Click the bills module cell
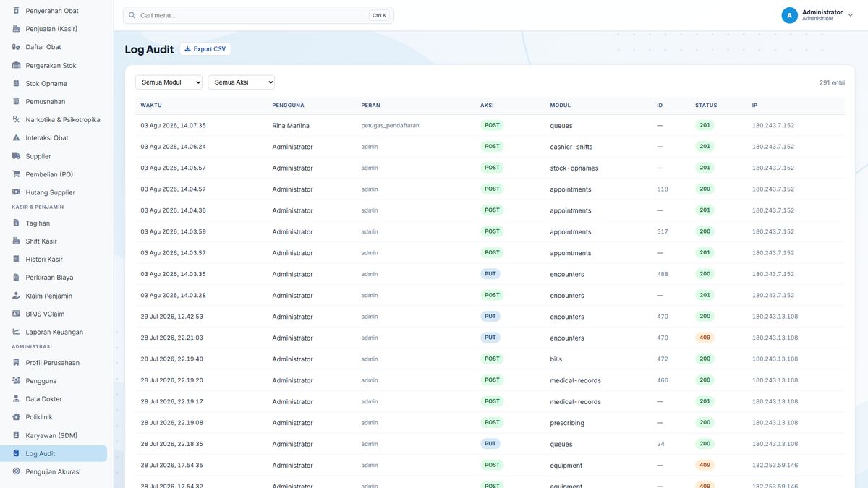 coord(556,359)
